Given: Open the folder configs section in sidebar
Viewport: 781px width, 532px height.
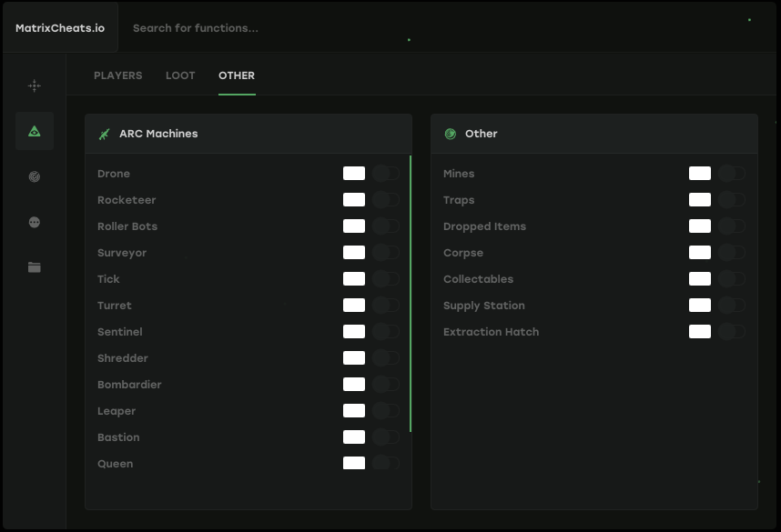Looking at the screenshot, I should point(34,267).
